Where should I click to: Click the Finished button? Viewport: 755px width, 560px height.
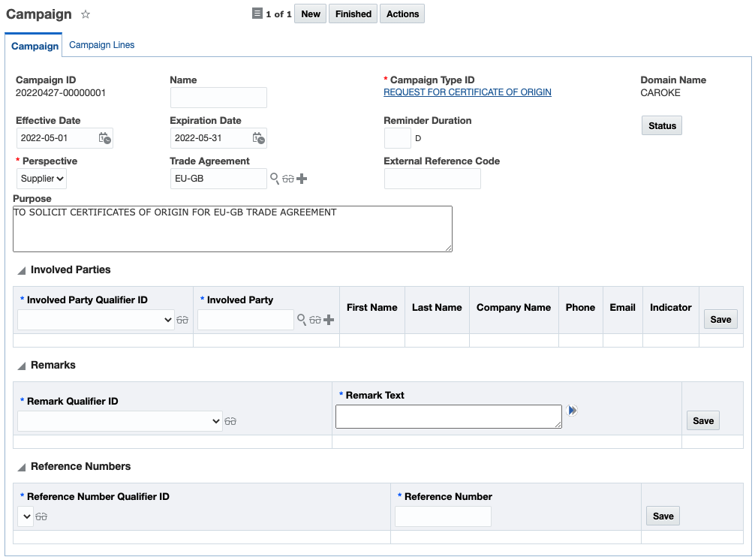pos(353,14)
